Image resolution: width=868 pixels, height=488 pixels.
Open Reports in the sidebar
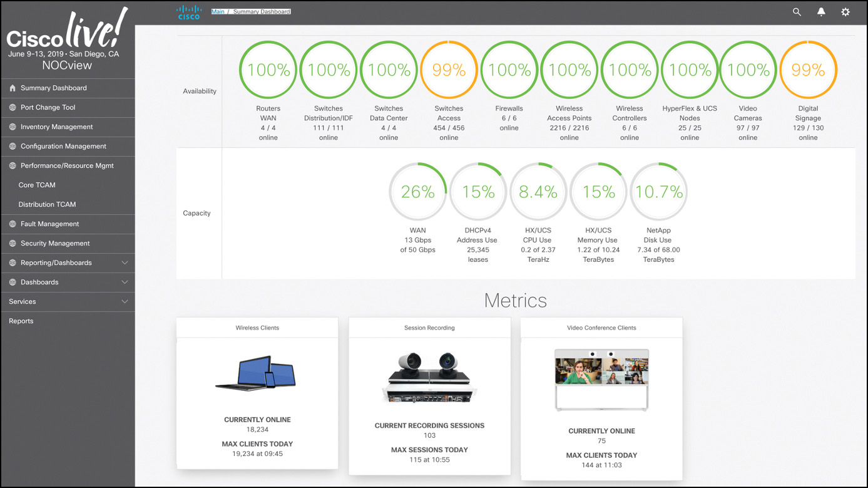pyautogui.click(x=21, y=321)
